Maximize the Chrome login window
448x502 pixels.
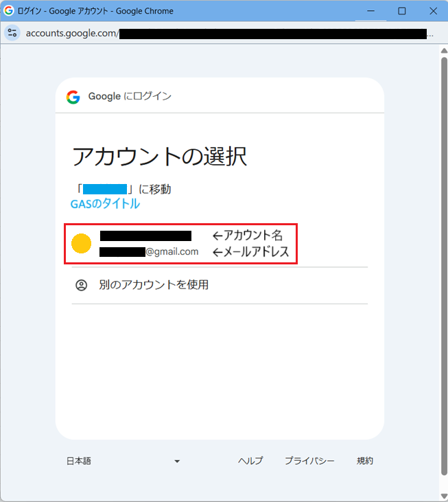tap(402, 11)
